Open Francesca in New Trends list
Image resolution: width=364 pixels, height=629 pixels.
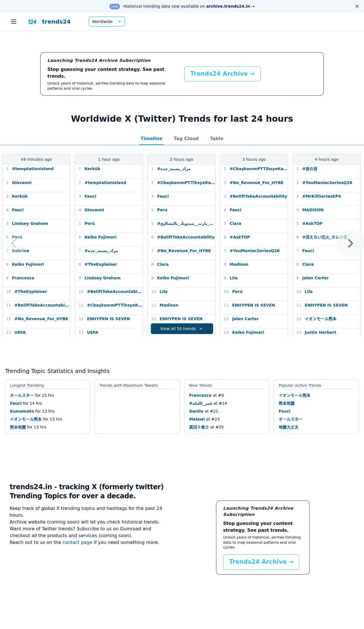click(200, 395)
